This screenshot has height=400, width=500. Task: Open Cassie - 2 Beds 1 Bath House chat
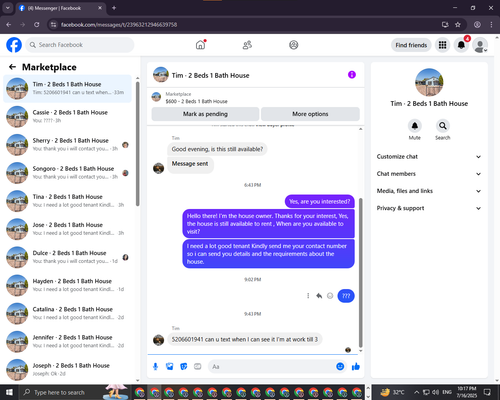(67, 117)
